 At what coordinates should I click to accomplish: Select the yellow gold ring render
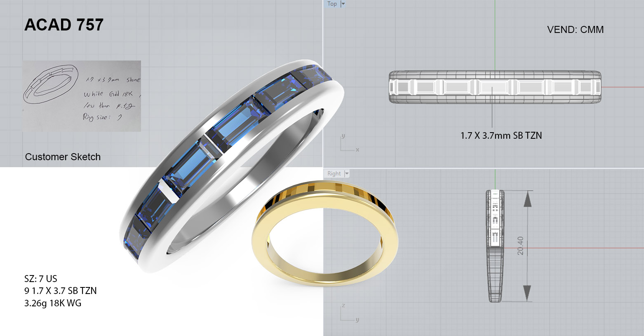point(325,234)
